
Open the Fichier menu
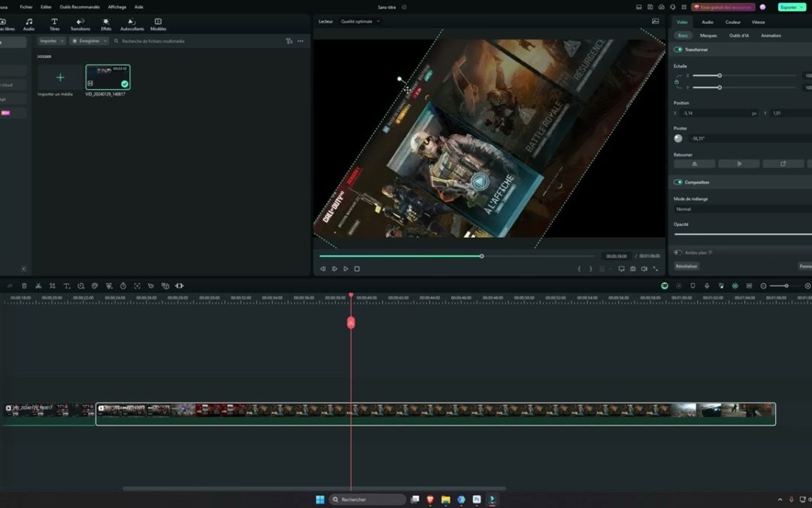(x=26, y=8)
